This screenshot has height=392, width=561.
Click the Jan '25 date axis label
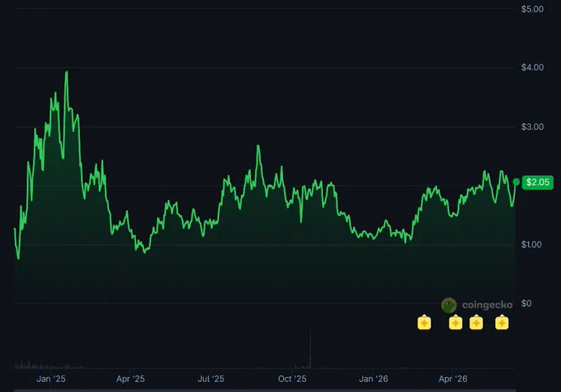point(51,379)
